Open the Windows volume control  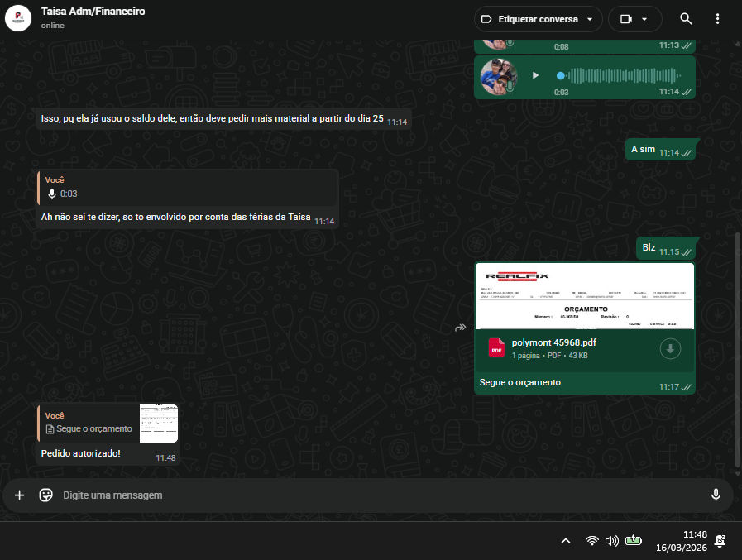pyautogui.click(x=612, y=541)
